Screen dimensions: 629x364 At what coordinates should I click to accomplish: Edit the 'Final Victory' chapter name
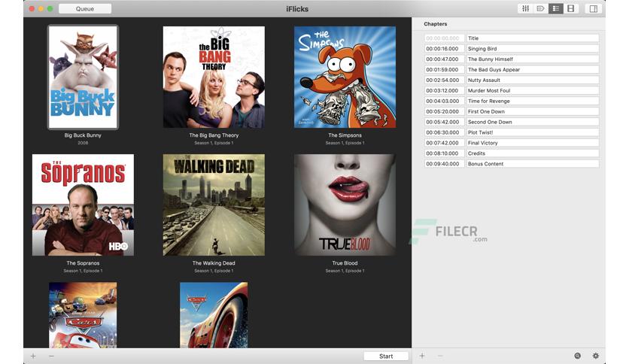[533, 143]
